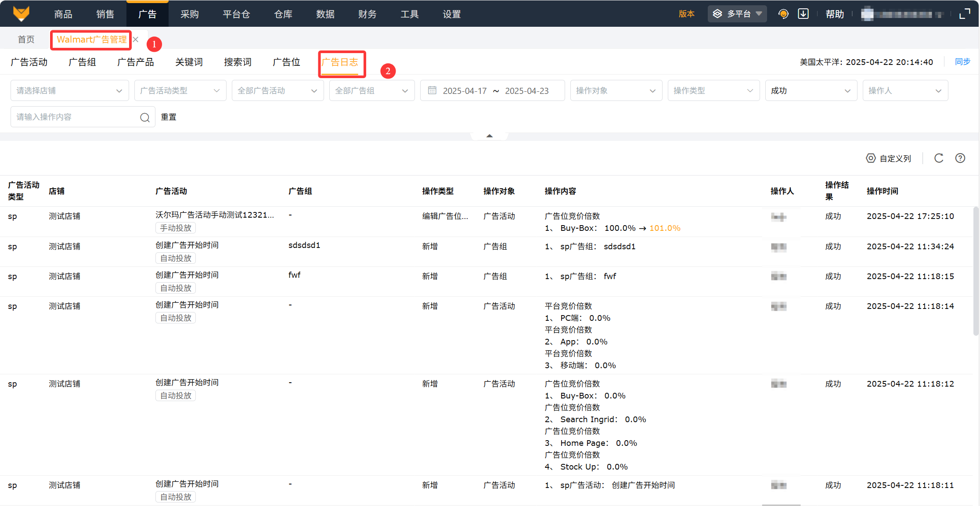
Task: Open the help question mark icon
Action: tap(960, 158)
